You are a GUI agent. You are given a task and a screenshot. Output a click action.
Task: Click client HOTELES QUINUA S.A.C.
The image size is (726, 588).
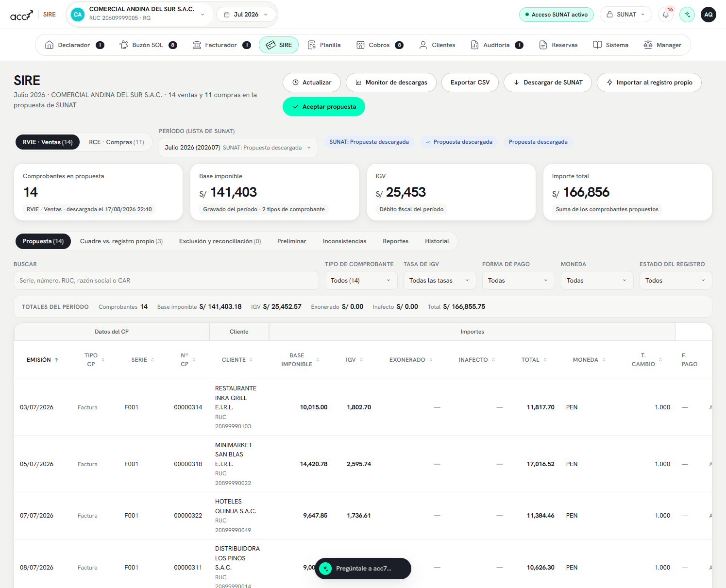click(x=236, y=506)
